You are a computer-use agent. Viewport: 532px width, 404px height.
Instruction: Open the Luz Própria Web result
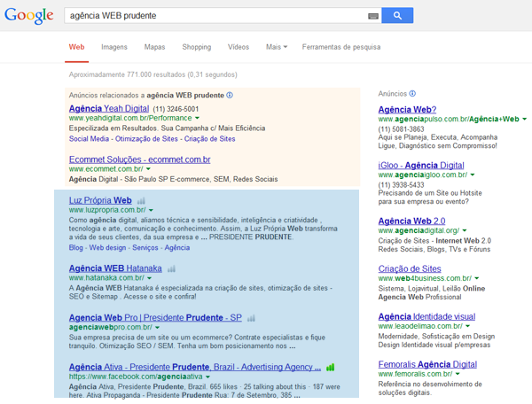click(x=100, y=200)
